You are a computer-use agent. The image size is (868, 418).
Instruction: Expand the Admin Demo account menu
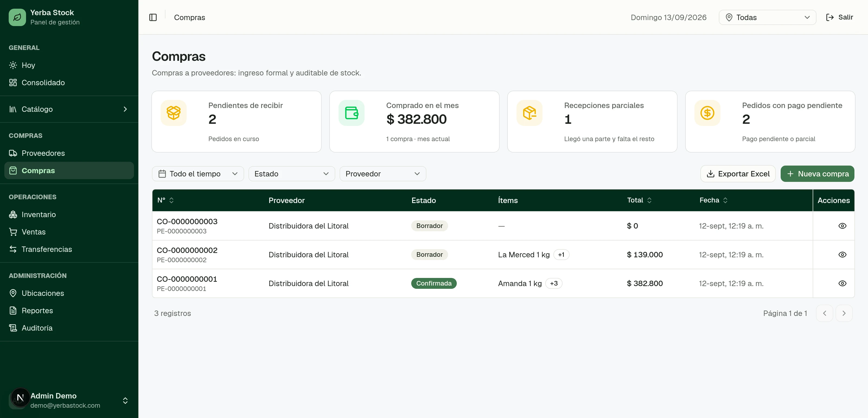(69, 400)
